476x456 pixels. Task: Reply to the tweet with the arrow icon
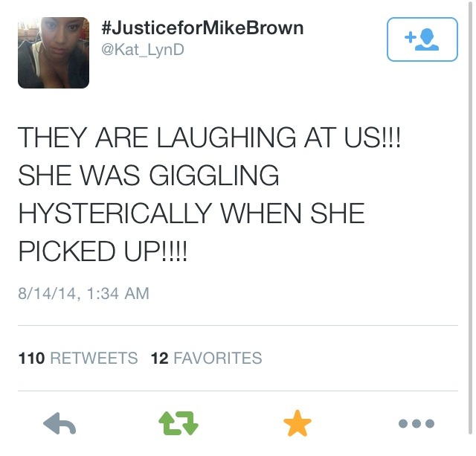click(x=59, y=423)
